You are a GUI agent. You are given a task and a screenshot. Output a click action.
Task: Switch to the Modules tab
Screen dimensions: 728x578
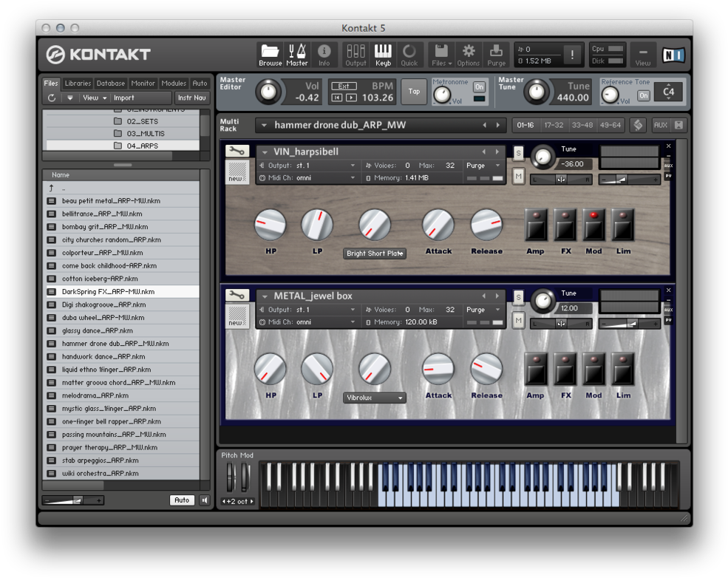(174, 83)
